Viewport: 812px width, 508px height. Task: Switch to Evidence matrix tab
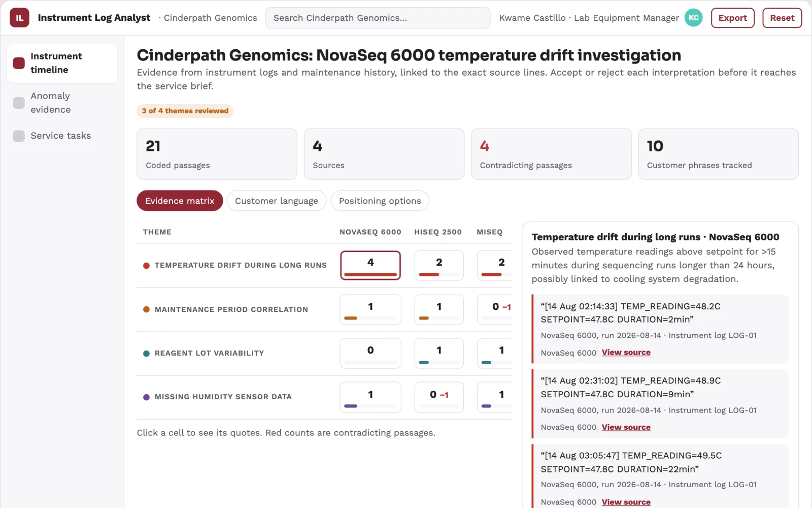[180, 201]
